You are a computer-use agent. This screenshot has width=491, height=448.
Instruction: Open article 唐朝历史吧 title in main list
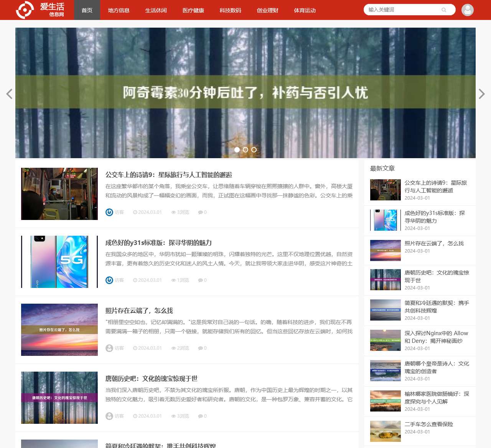pos(152,379)
